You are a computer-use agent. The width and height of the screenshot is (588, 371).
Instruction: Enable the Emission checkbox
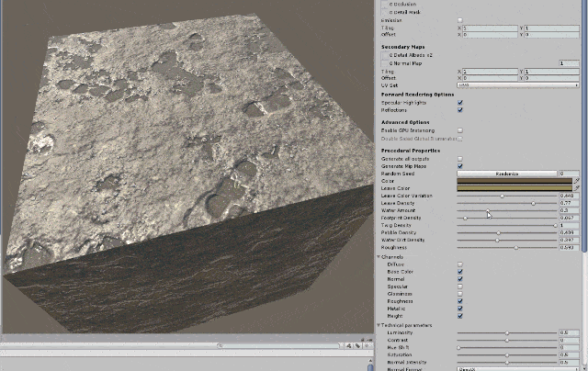(x=460, y=19)
